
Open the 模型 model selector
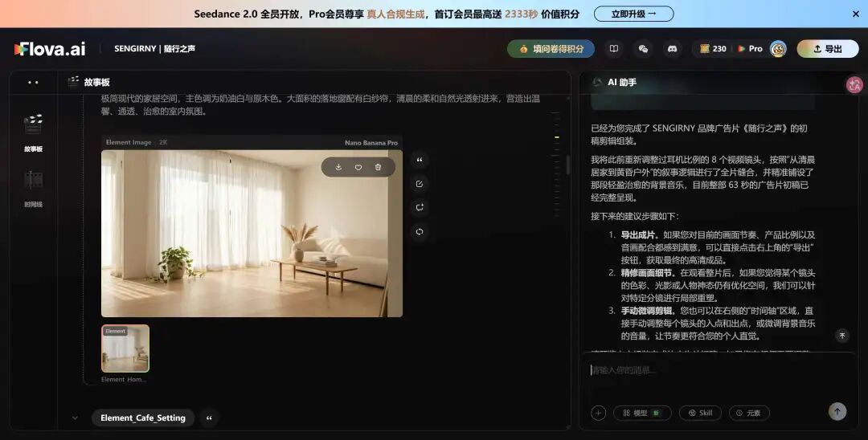tap(642, 413)
